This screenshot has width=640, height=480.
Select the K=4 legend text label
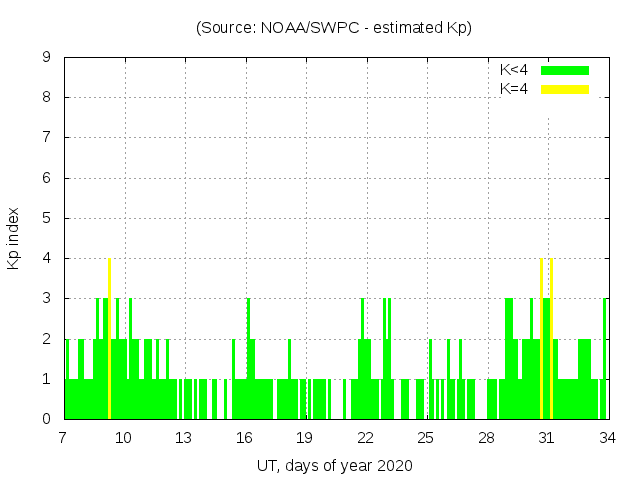point(514,89)
